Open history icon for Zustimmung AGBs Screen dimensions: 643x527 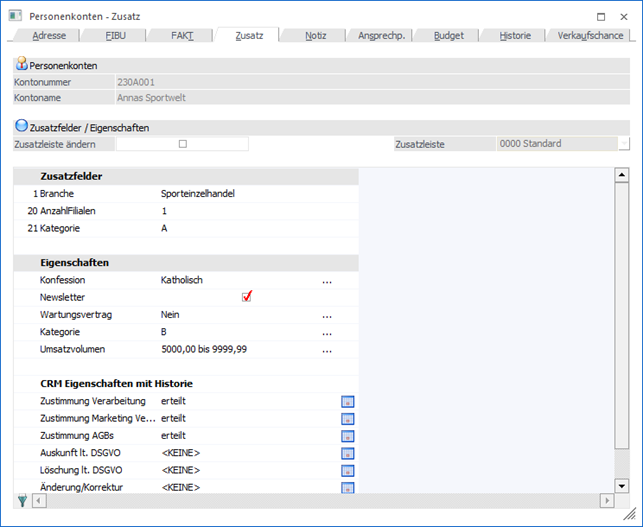click(348, 436)
